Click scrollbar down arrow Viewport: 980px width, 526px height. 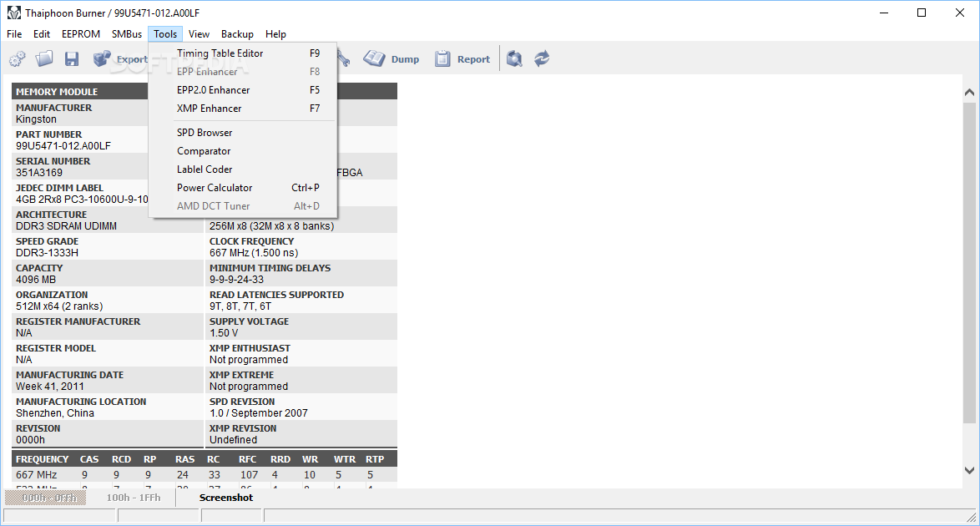click(969, 470)
